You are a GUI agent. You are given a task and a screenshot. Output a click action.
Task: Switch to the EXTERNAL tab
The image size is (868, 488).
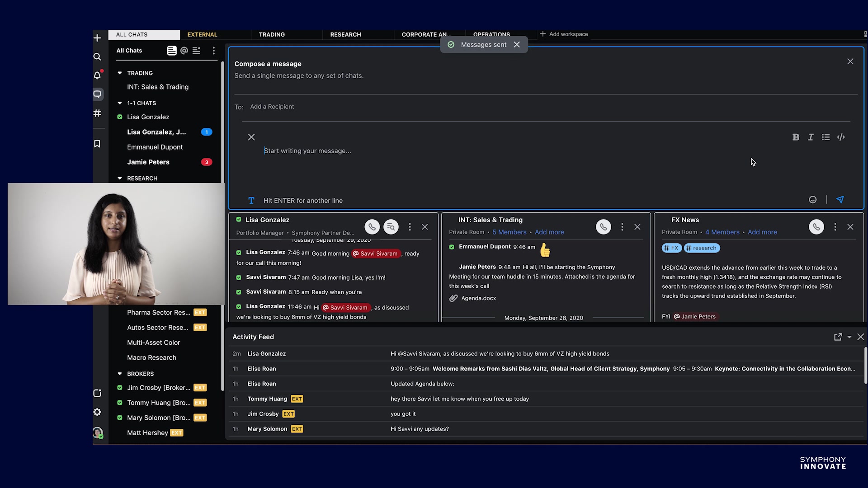[202, 34]
